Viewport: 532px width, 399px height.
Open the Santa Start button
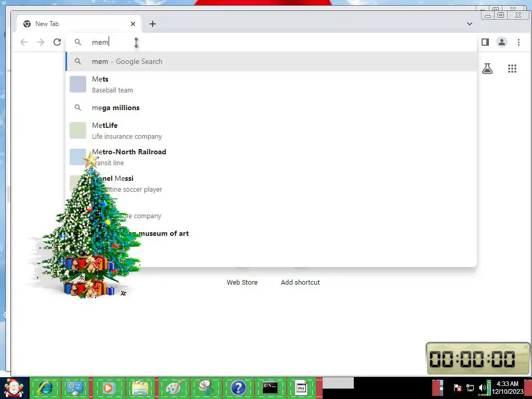14,388
